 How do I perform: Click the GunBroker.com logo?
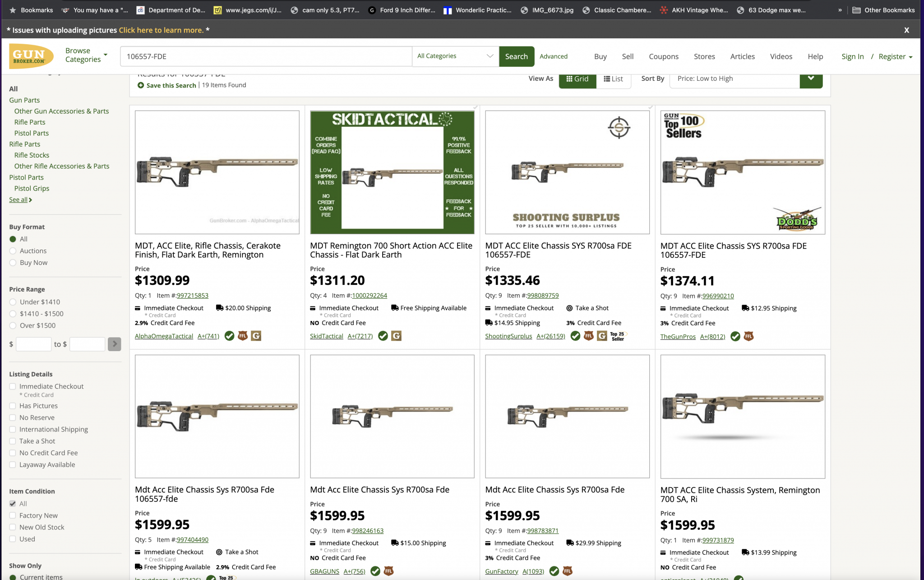(x=31, y=56)
